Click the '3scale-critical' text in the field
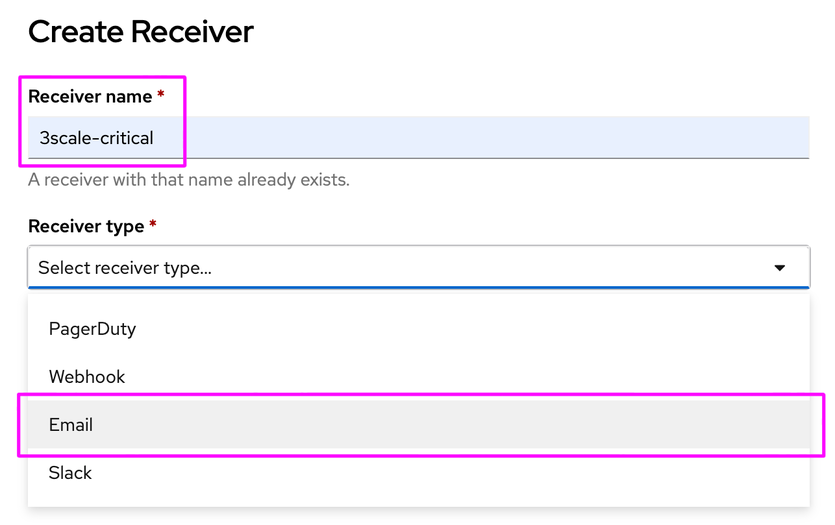Screen dimensions: 835x525 click(x=96, y=138)
